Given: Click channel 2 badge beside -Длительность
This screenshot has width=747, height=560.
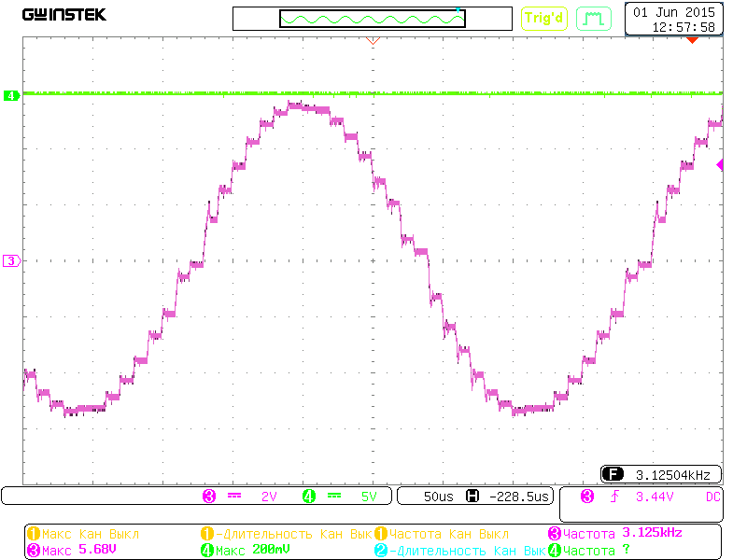Looking at the screenshot, I should pyautogui.click(x=381, y=550).
